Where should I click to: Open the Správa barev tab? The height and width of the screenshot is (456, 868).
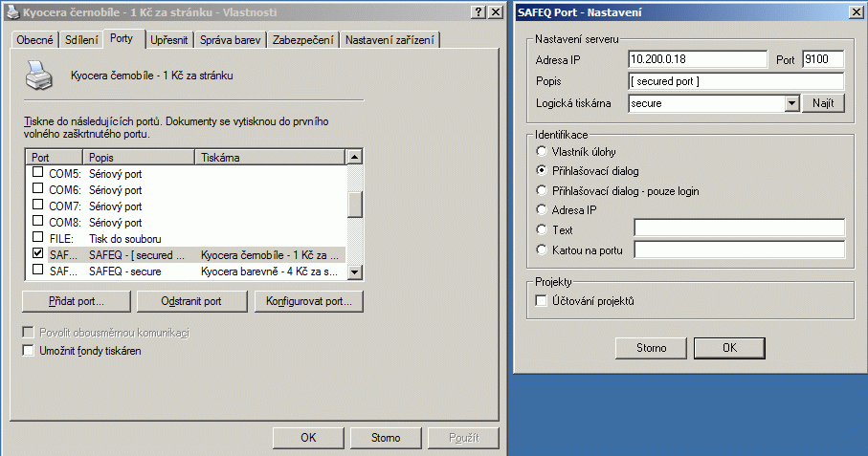pyautogui.click(x=231, y=40)
